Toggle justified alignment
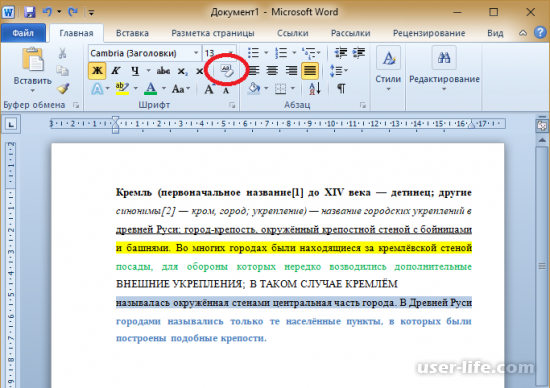The height and width of the screenshot is (388, 550). pos(310,71)
